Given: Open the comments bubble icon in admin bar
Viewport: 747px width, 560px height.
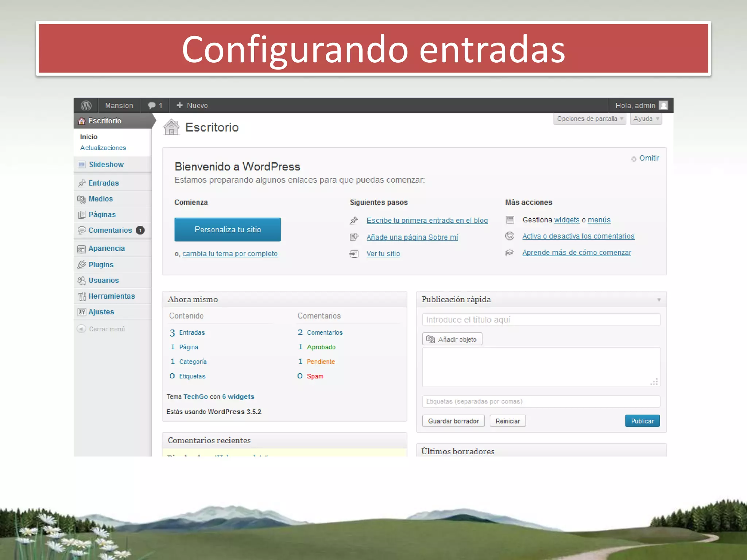Looking at the screenshot, I should [152, 105].
